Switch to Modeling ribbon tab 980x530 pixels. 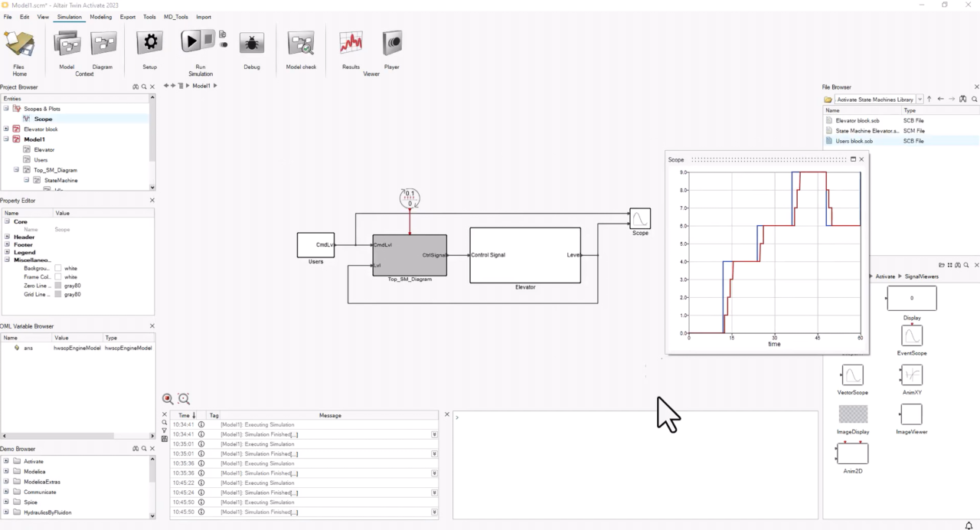pos(100,17)
